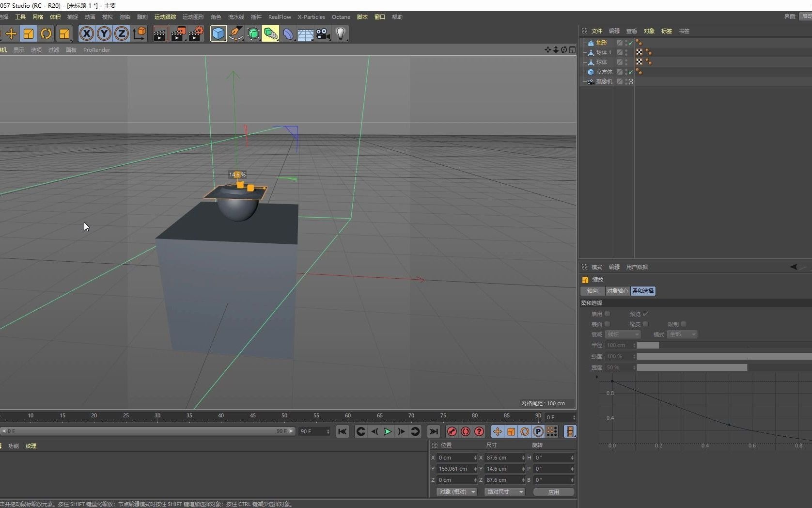The image size is (812, 508).
Task: Open the 运动跟踪 menu
Action: click(x=165, y=17)
